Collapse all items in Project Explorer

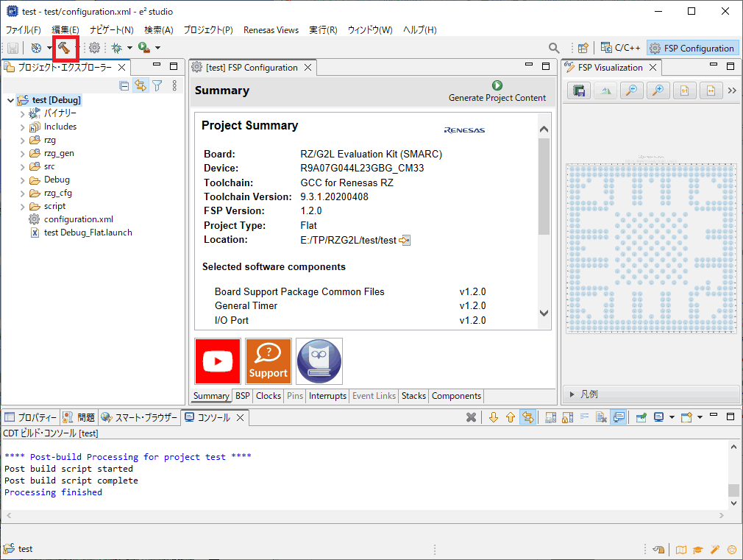pyautogui.click(x=124, y=86)
